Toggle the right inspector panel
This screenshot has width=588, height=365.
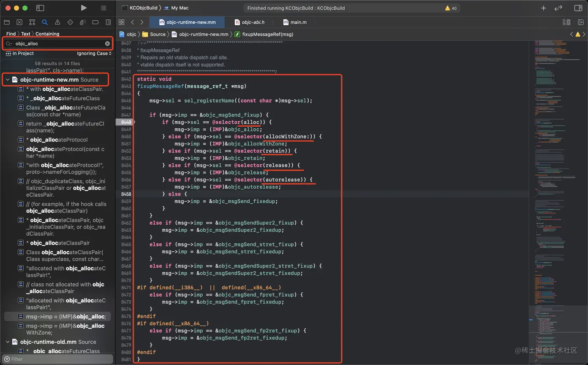(578, 8)
